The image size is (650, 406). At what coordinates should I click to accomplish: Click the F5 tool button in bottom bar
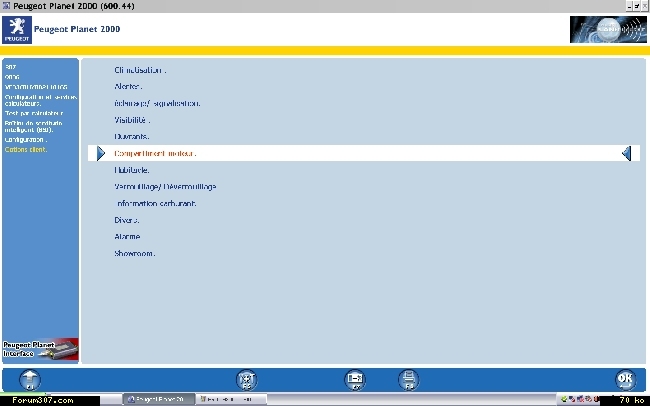[247, 379]
